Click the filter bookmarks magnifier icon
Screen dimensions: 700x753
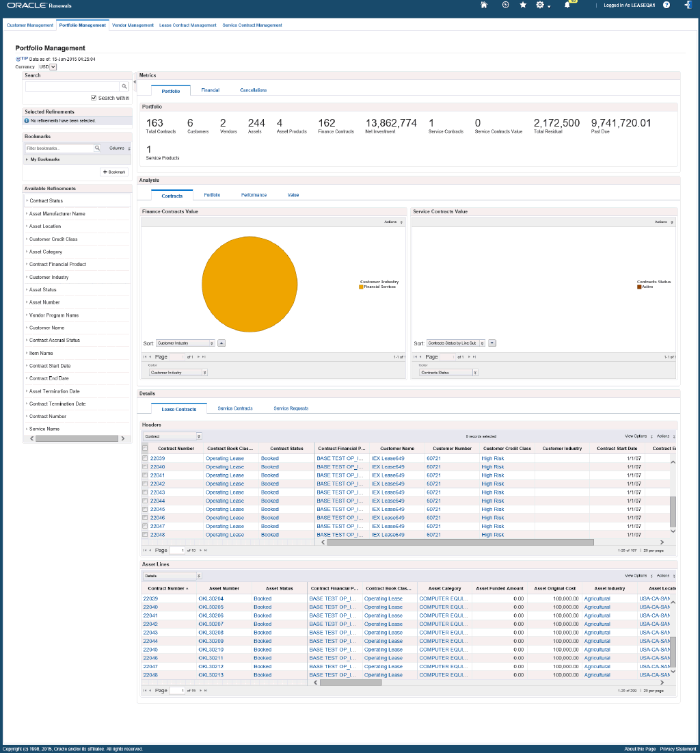tap(97, 148)
